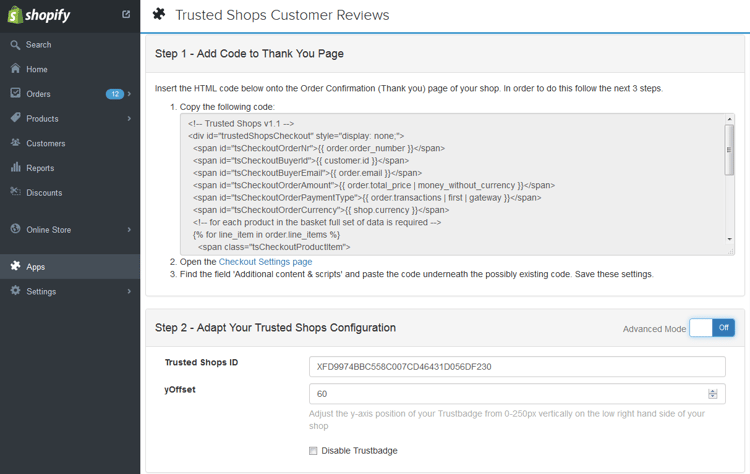Image resolution: width=750 pixels, height=474 pixels.
Task: Click the orders count badge 12
Action: pyautogui.click(x=115, y=94)
